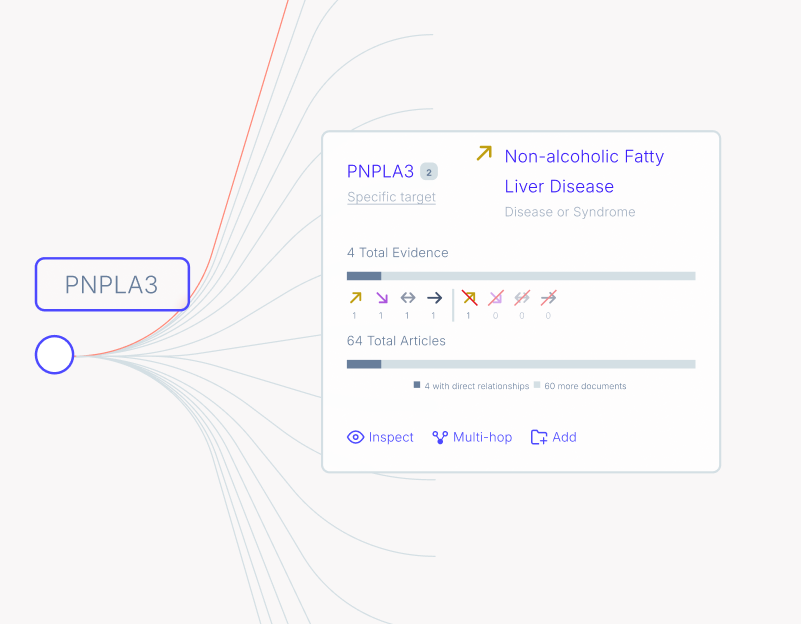
Task: Click the crossed-out bidirectional arrow icon
Action: click(x=522, y=297)
